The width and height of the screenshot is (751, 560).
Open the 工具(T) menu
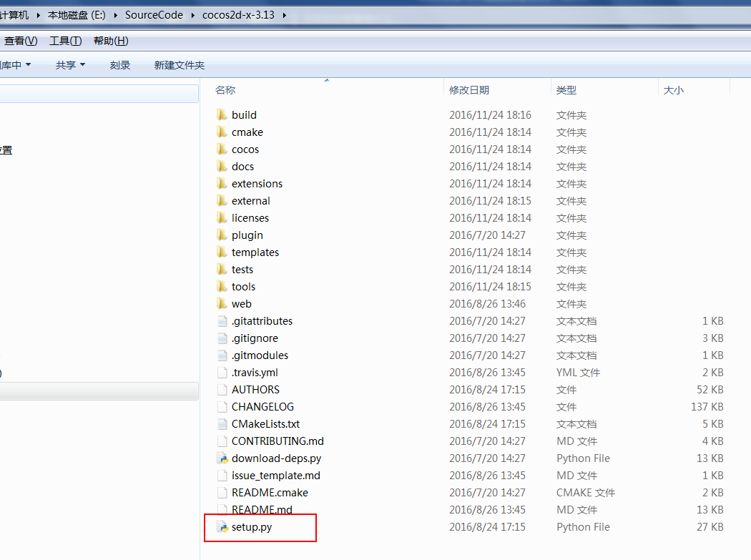pos(66,41)
